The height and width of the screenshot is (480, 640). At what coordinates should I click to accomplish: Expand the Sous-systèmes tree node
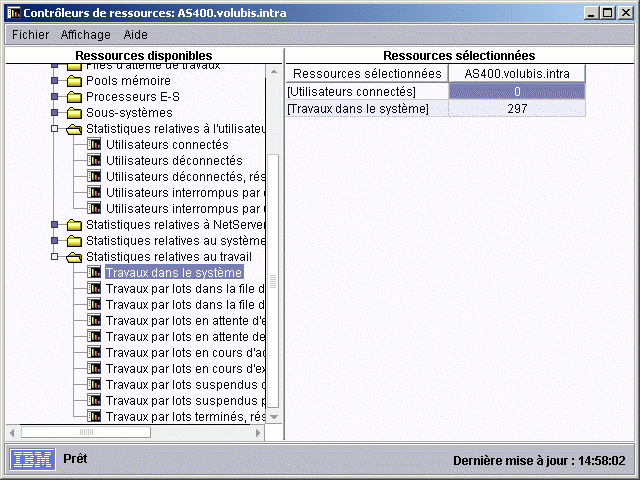click(54, 113)
